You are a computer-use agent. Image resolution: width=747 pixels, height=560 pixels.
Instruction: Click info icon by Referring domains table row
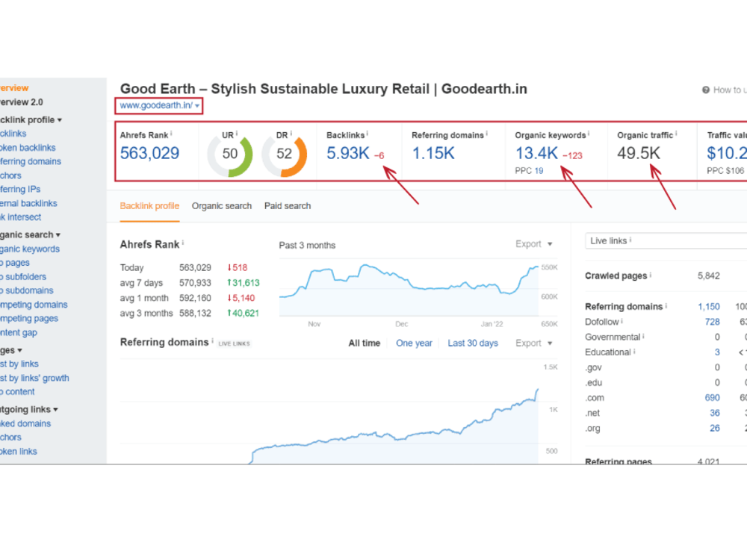pos(666,305)
